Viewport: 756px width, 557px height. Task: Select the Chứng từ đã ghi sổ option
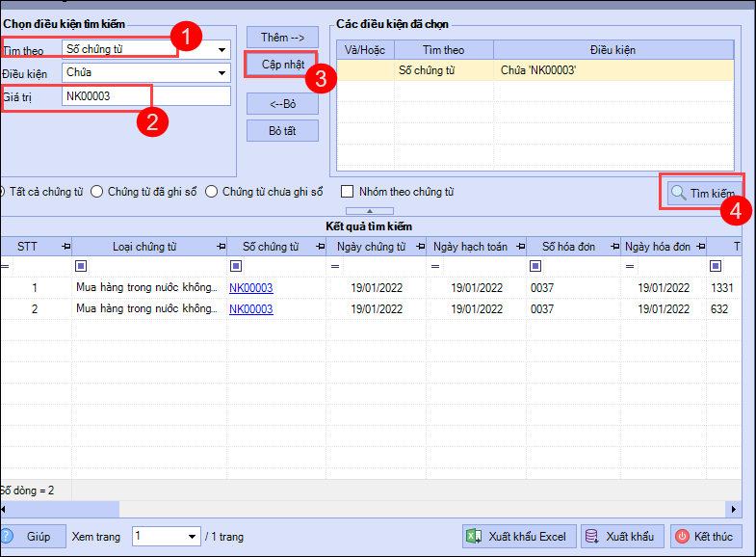97,192
